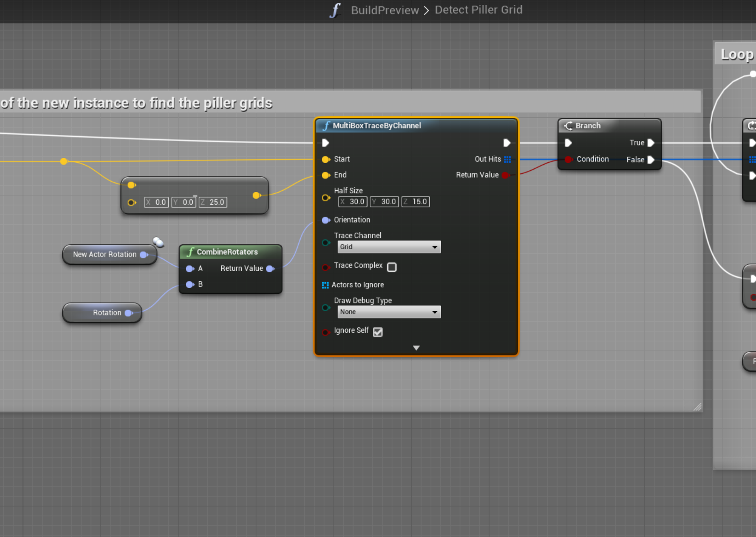Open the Draw Debug Type dropdown
Viewport: 756px width, 537px height.
pyautogui.click(x=389, y=312)
